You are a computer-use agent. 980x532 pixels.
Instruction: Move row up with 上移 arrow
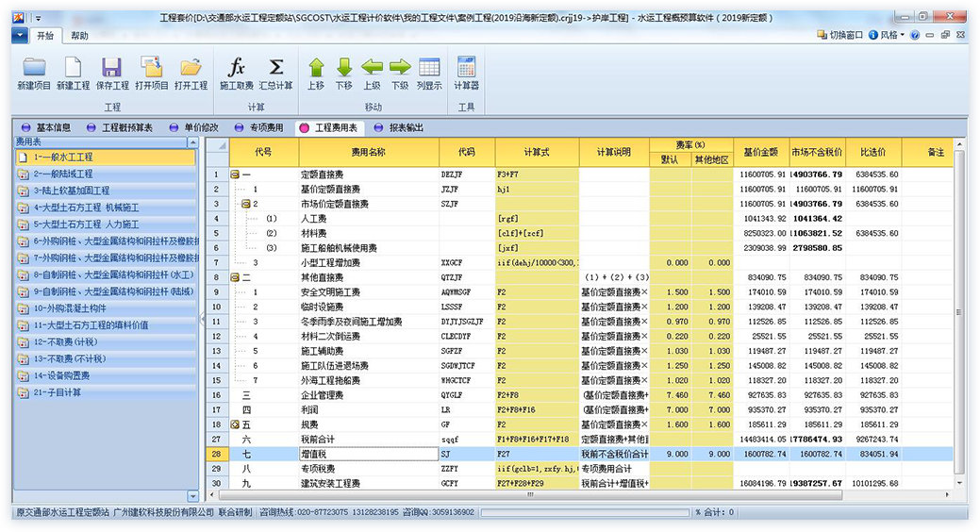click(x=316, y=67)
